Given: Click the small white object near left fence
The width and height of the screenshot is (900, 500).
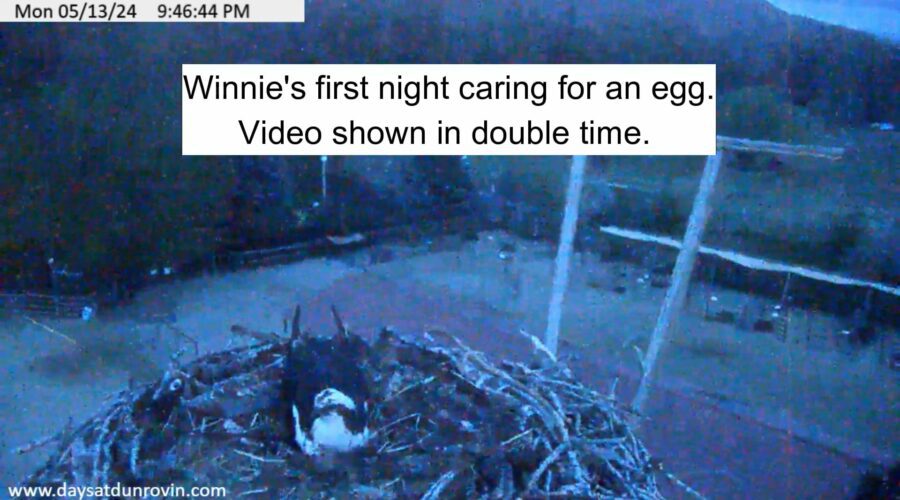Looking at the screenshot, I should click(x=87, y=313).
